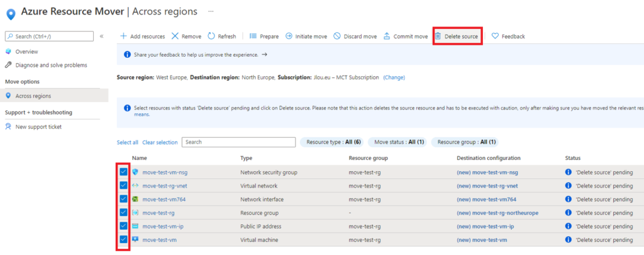Click the public IP icon for move-test-vm-ip
644x255 pixels.
(x=135, y=226)
